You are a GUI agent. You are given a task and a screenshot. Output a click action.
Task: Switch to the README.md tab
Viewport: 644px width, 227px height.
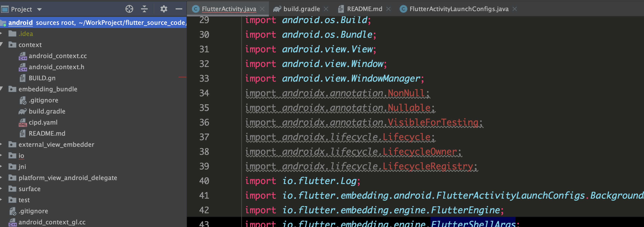[364, 9]
